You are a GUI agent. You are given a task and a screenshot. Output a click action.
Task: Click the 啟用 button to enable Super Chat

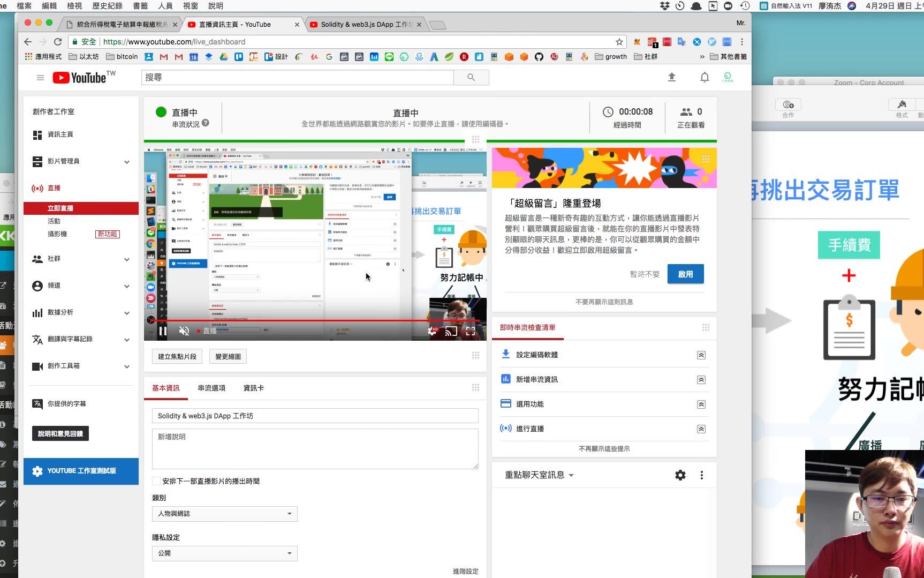685,274
